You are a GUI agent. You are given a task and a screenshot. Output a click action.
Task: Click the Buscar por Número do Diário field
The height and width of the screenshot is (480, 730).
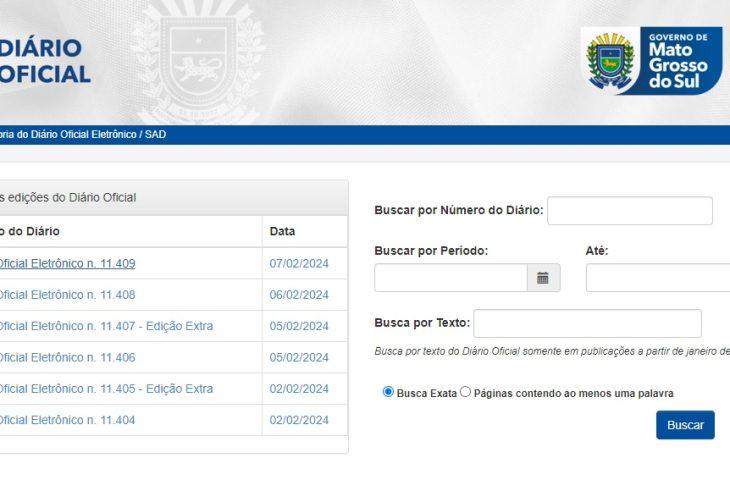coord(629,211)
